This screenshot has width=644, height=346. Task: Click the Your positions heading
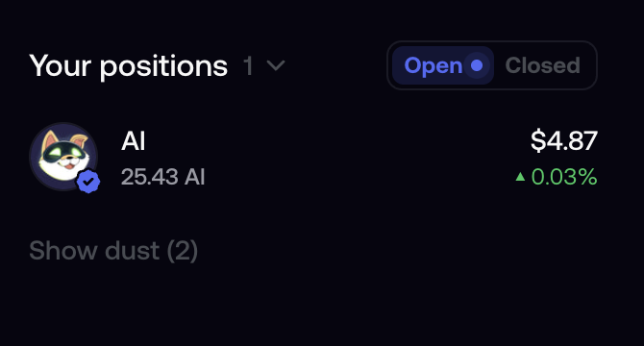(128, 65)
